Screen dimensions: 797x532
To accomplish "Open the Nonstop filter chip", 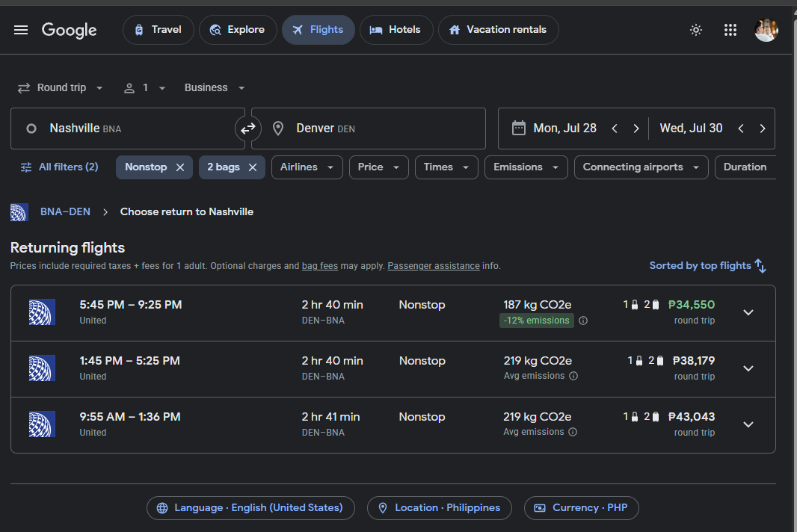I will coord(146,167).
